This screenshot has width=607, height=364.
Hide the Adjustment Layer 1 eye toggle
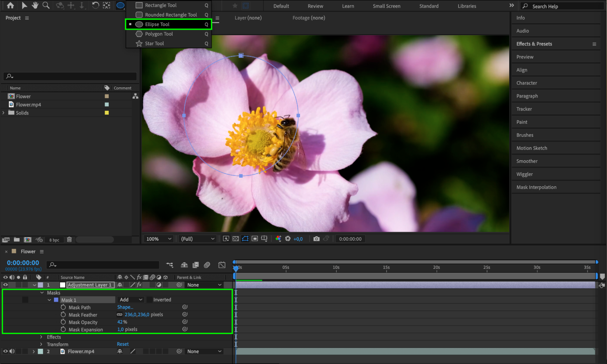coord(5,285)
